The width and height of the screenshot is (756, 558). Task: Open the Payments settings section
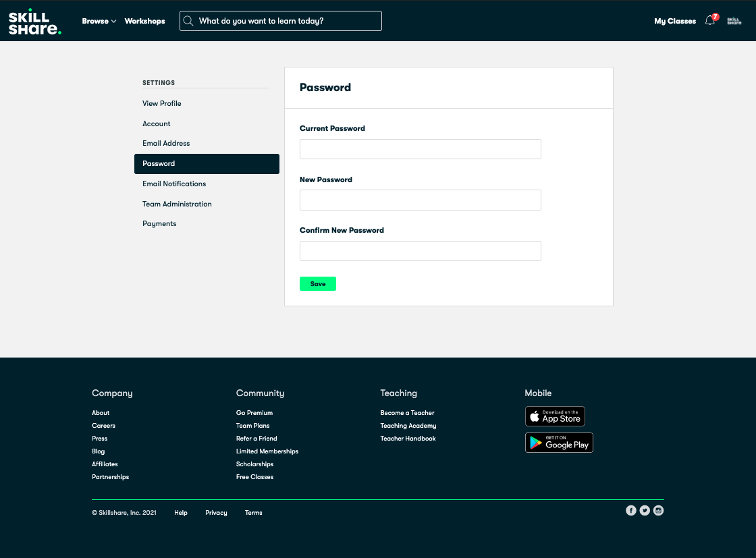click(159, 223)
